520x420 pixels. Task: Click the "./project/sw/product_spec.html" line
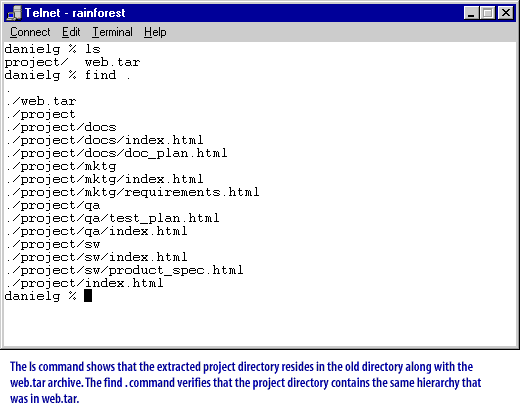125,270
